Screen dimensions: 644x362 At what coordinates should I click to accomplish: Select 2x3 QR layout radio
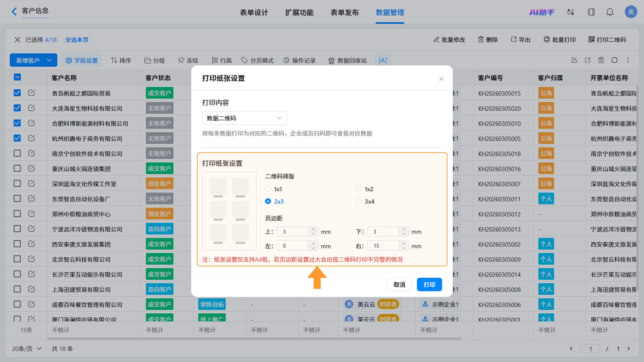(x=268, y=201)
